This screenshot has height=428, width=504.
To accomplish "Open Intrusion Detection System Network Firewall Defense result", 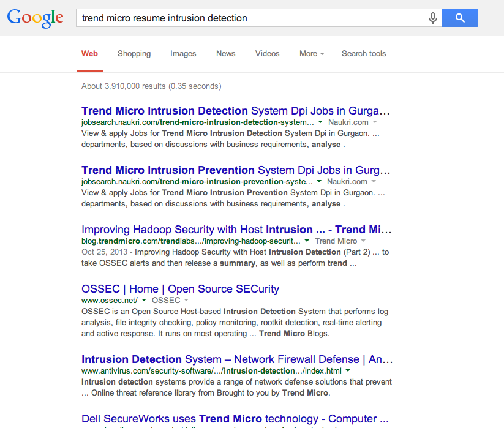I will [237, 359].
